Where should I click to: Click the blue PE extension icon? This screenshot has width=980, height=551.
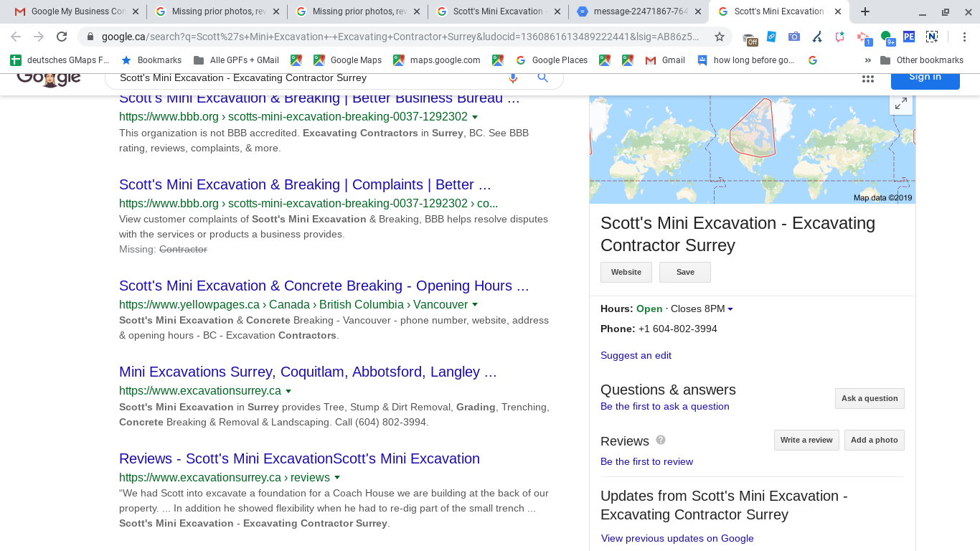coord(909,37)
